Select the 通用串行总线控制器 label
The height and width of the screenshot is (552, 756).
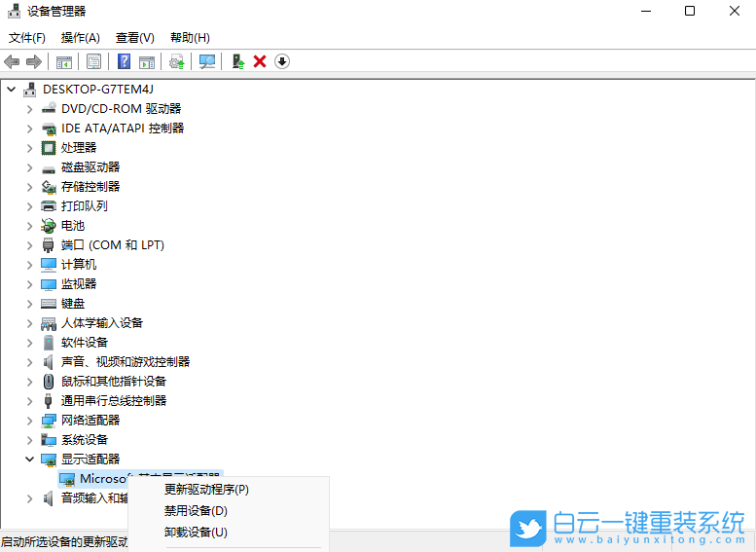114,400
